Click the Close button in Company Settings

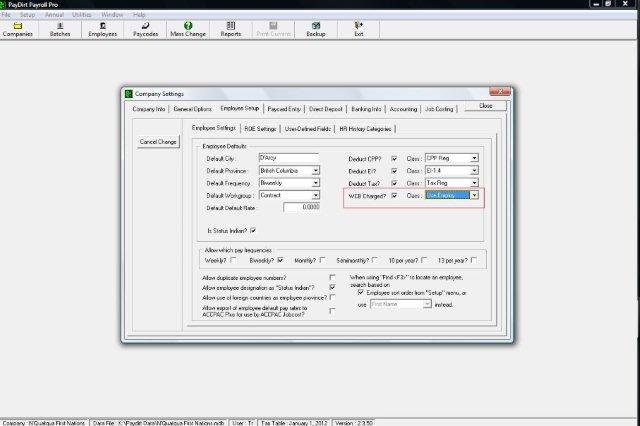click(x=485, y=106)
